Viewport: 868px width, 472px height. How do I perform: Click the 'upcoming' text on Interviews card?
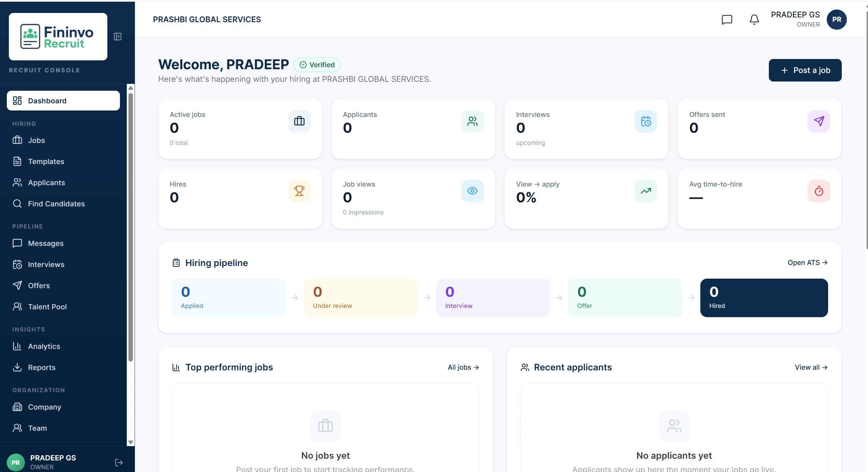point(530,143)
